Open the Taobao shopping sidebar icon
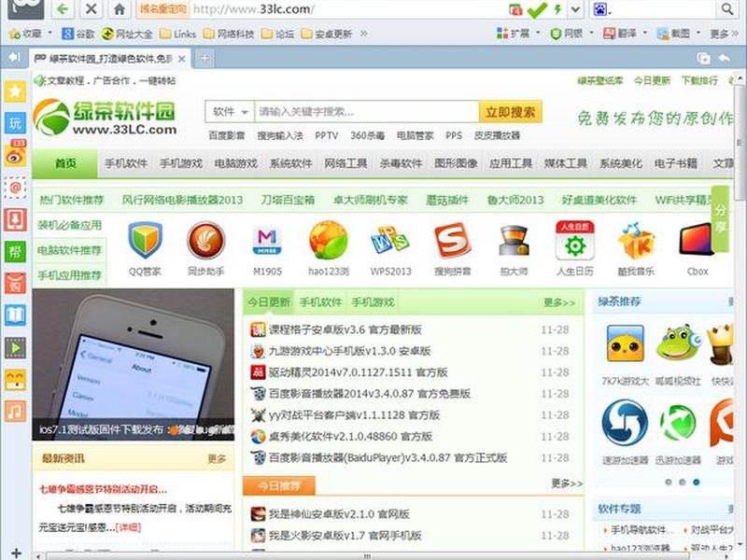The width and height of the screenshot is (747, 560). point(15,284)
